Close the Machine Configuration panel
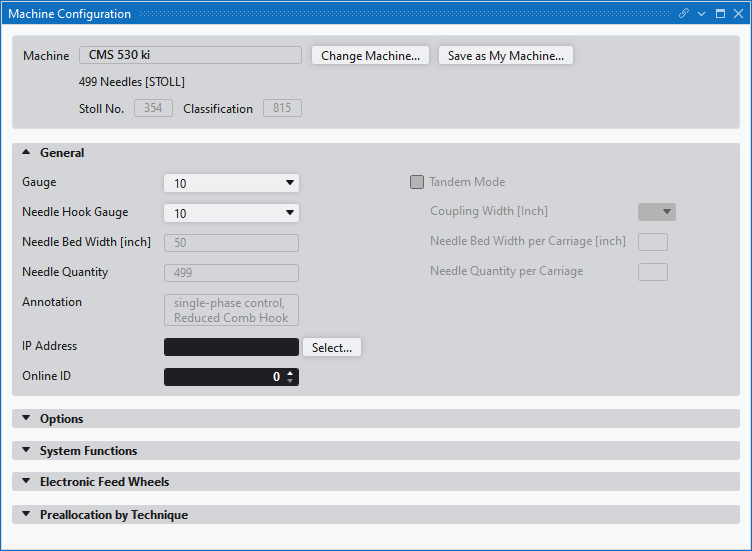Image resolution: width=752 pixels, height=551 pixels. [738, 14]
